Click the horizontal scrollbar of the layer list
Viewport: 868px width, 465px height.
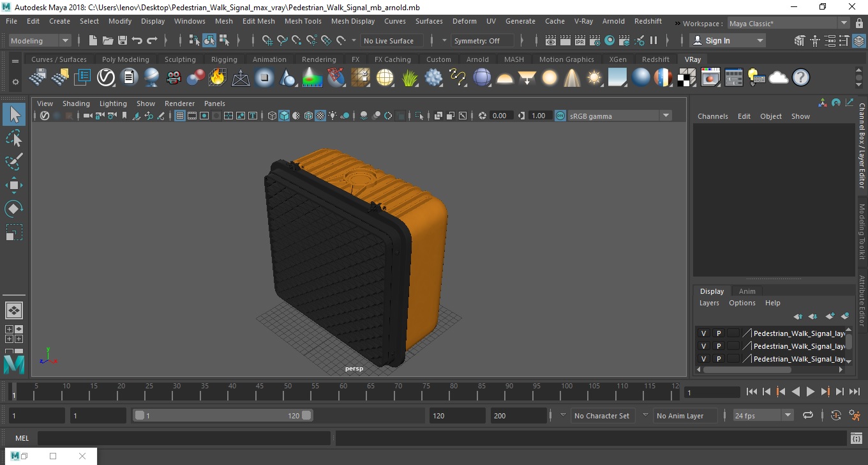[x=747, y=369]
